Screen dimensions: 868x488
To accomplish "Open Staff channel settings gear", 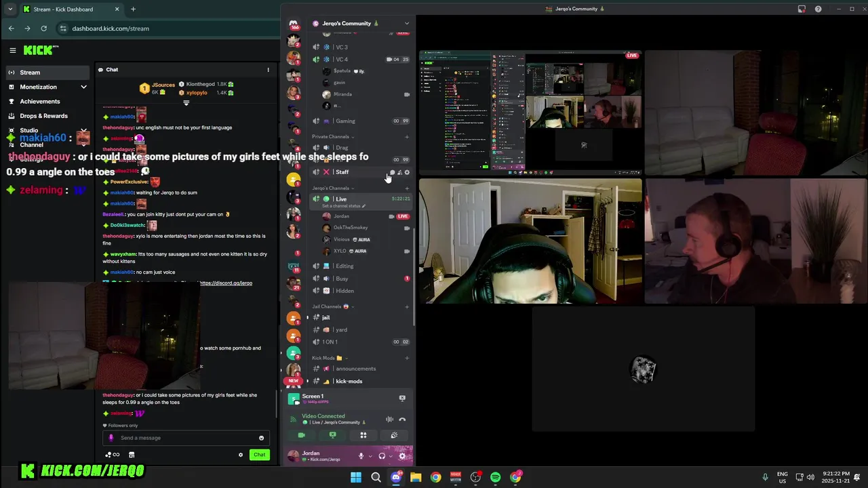I will point(407,172).
